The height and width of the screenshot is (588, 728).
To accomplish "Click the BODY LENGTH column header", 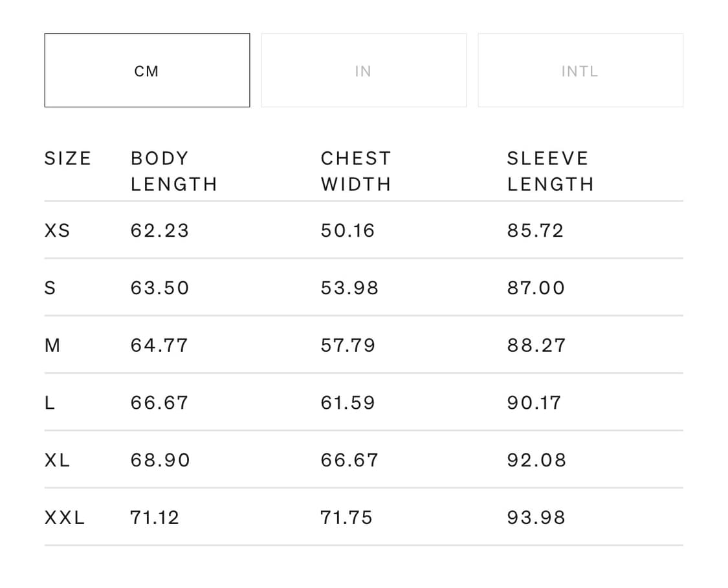I will [x=173, y=171].
